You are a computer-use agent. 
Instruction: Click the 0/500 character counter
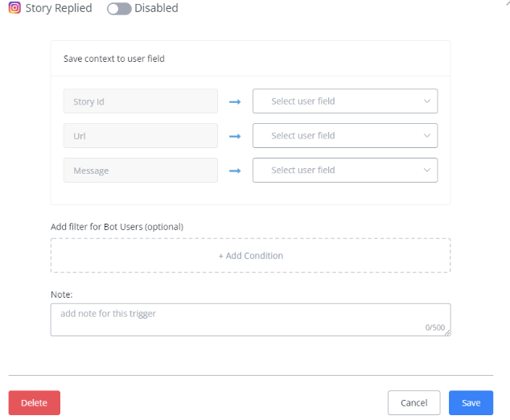point(435,327)
